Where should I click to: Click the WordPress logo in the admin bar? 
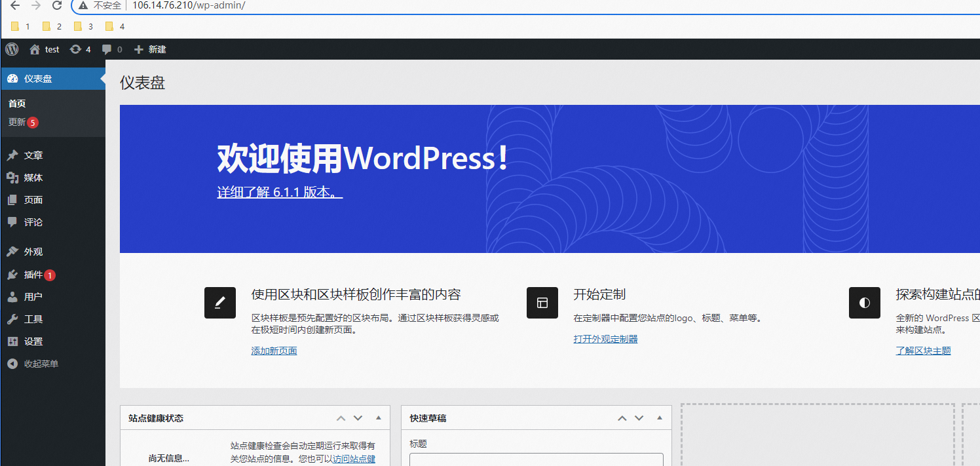tap(12, 49)
